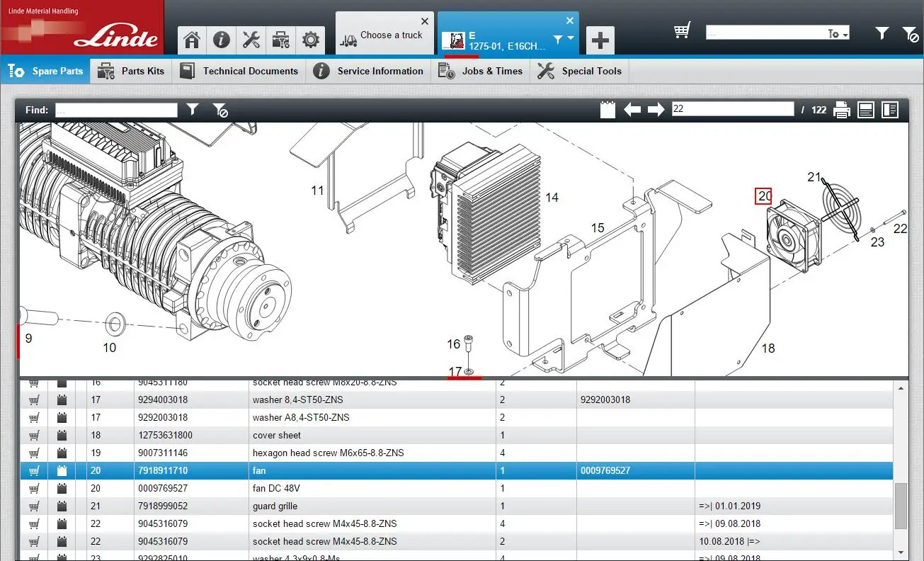Add cover sheet row to cart
The width and height of the screenshot is (924, 561).
(x=34, y=436)
